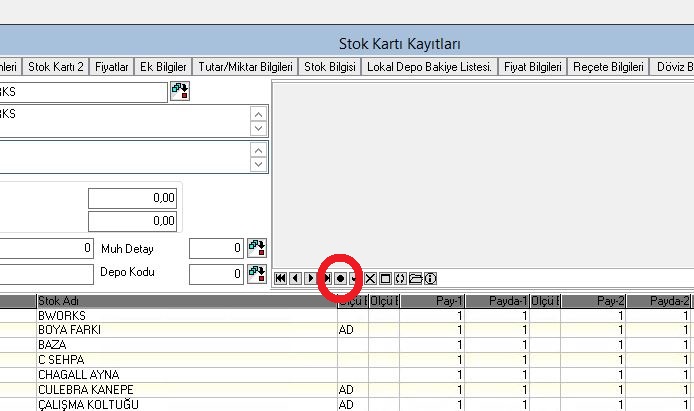
Task: Open the Reçete Bilgileri tab
Action: (609, 67)
